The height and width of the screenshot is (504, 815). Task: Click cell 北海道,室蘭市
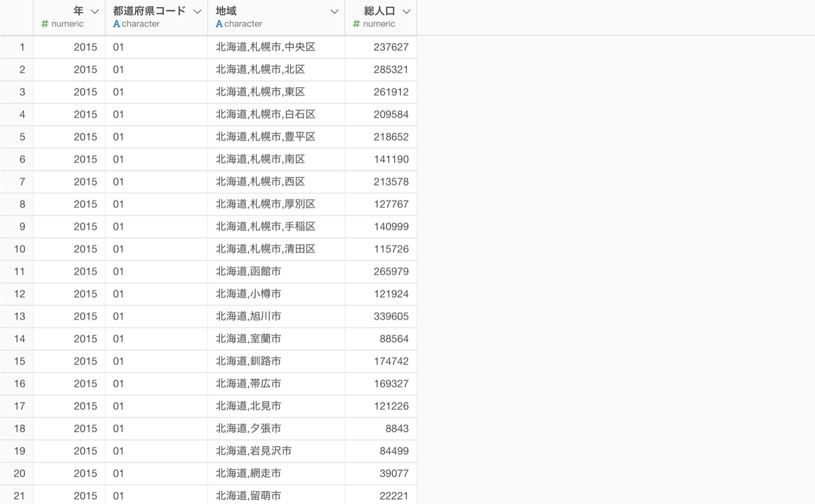click(276, 339)
